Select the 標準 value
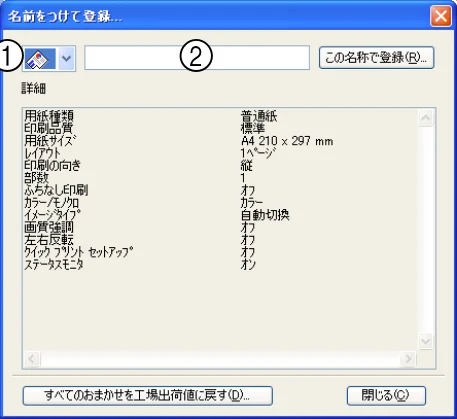This screenshot has width=457, height=419. pos(253,128)
